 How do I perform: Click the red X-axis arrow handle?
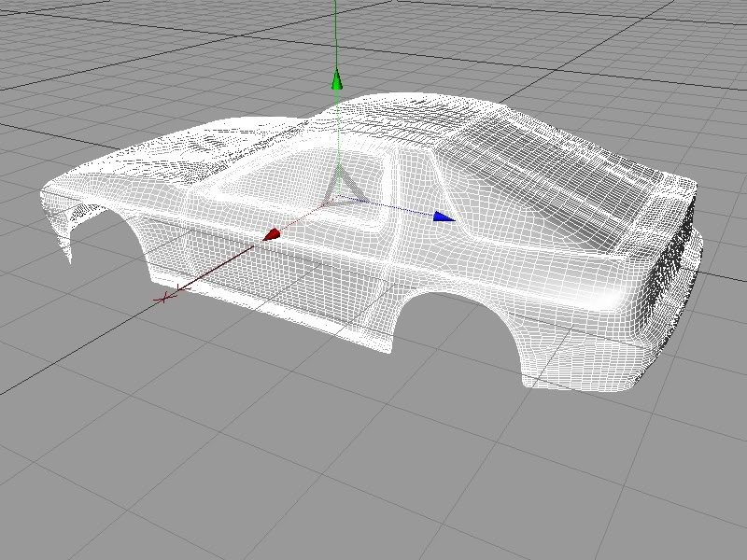point(272,234)
